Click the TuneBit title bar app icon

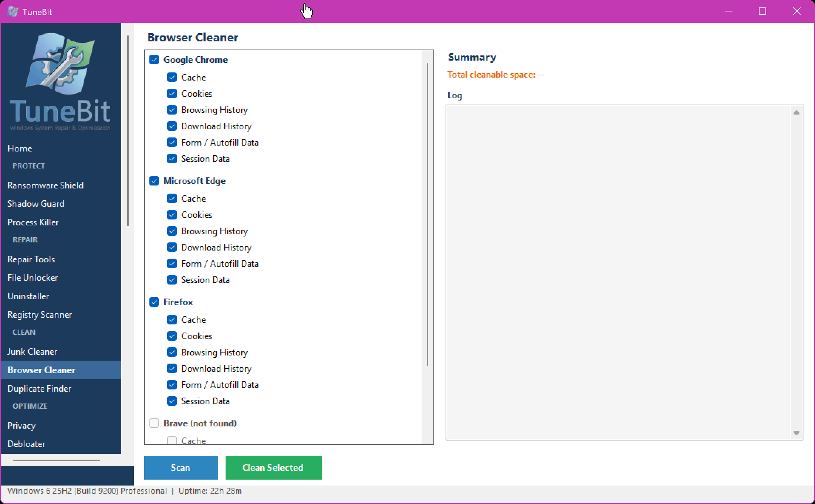pyautogui.click(x=13, y=11)
